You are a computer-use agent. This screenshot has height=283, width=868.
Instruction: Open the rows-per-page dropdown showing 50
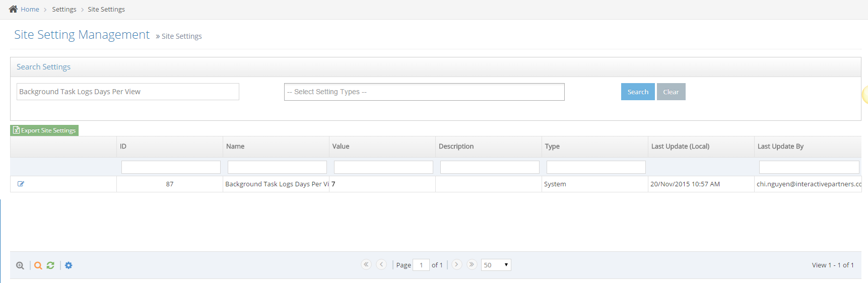point(496,265)
